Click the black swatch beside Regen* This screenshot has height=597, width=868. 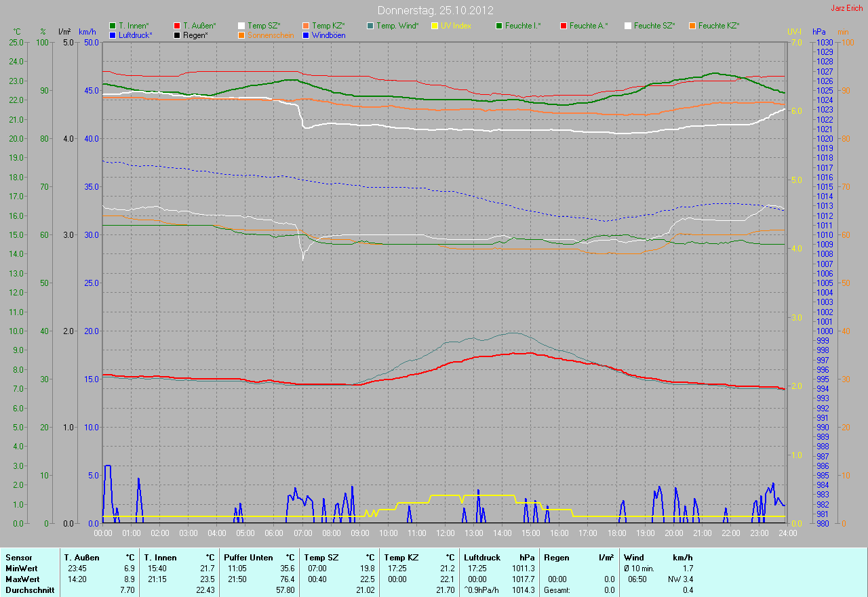pos(178,35)
